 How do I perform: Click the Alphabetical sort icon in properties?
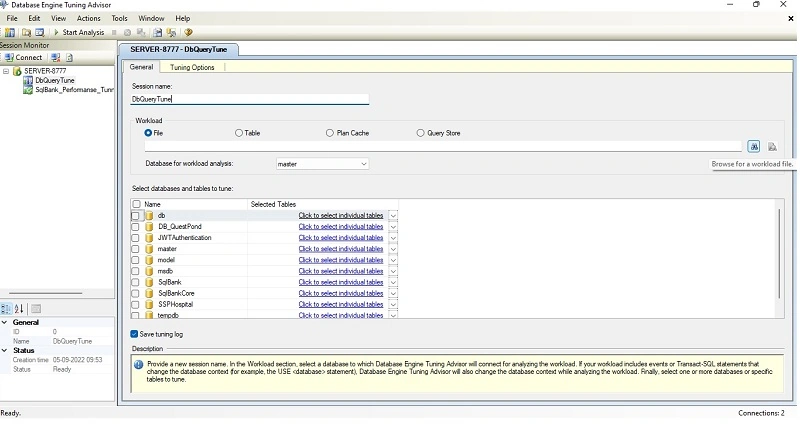(19, 309)
